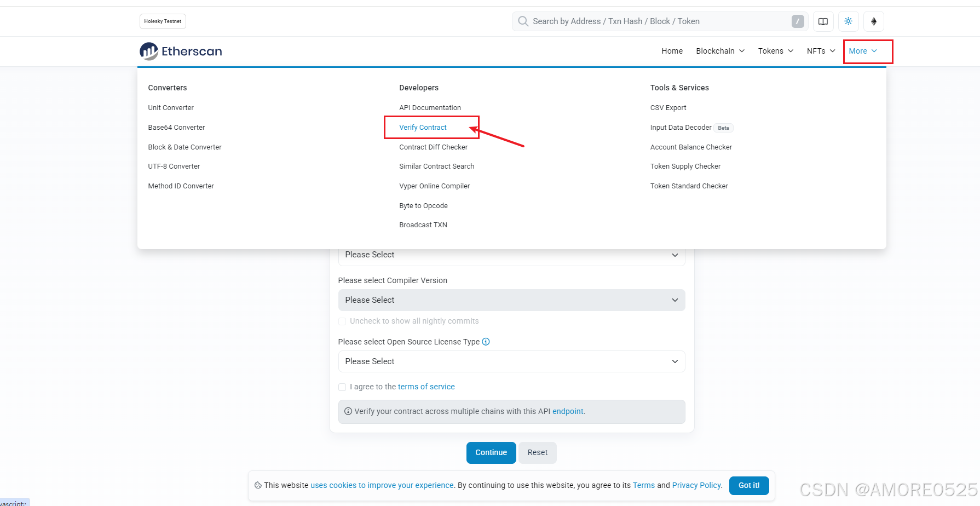Click the Tools & Services heading
980x506 pixels.
coord(679,88)
